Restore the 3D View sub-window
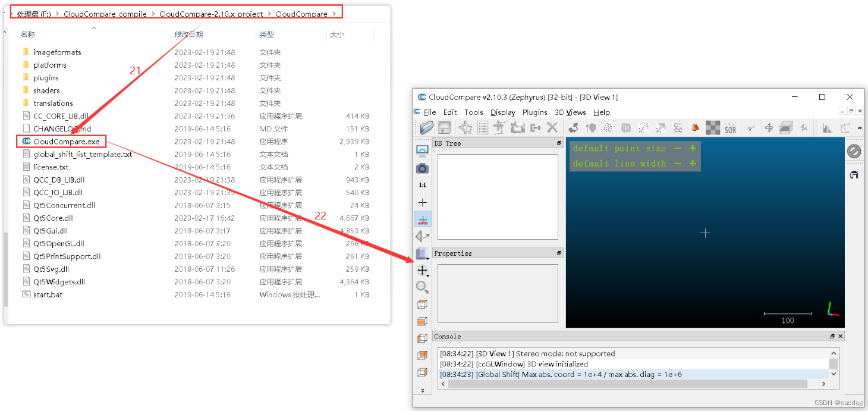The height and width of the screenshot is (411, 868). 851,111
